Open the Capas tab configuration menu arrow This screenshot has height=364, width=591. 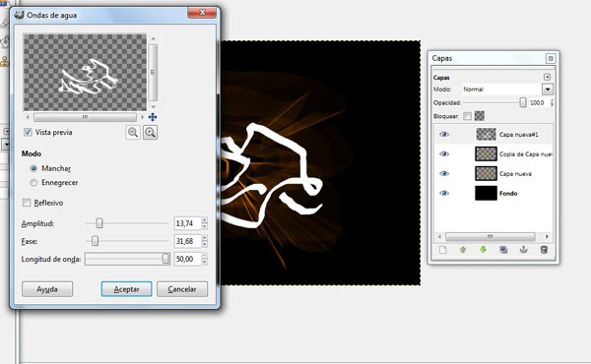(x=547, y=77)
